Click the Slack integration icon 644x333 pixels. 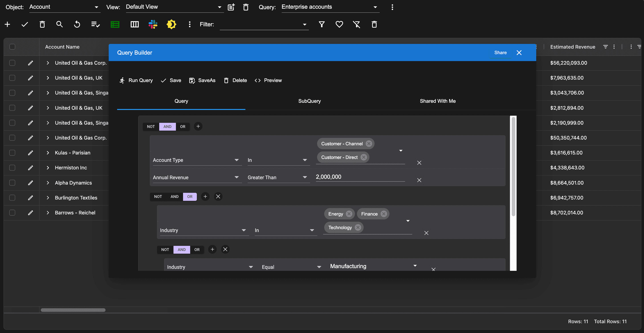153,24
